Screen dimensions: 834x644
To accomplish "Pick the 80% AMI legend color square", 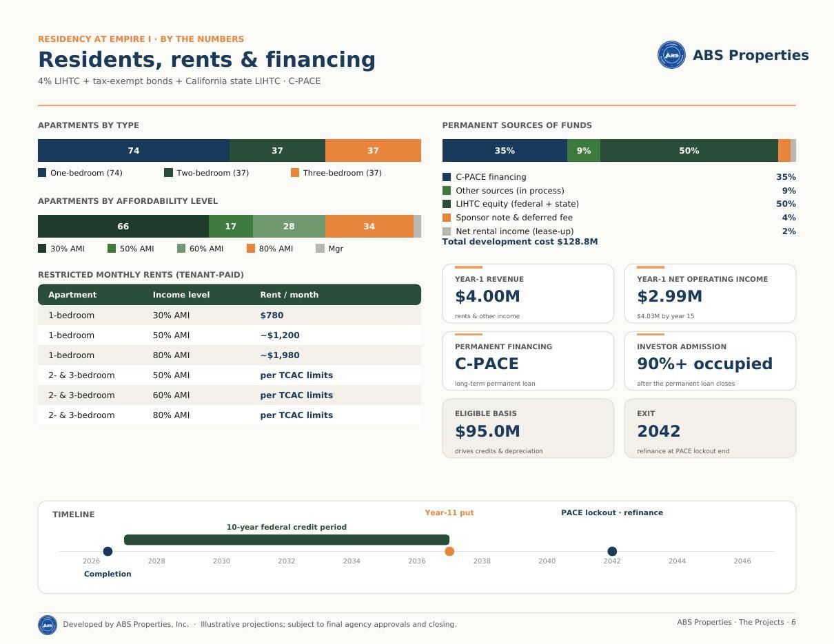I will coord(251,249).
